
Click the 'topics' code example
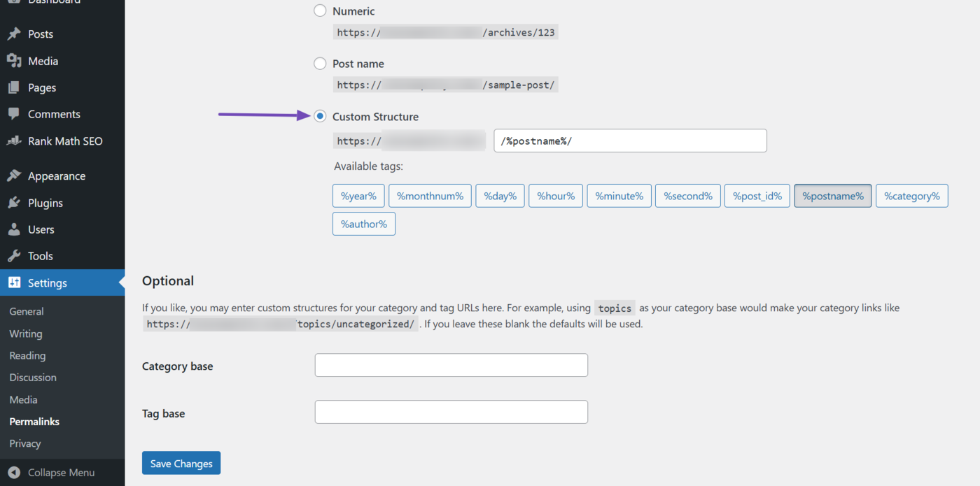click(615, 308)
